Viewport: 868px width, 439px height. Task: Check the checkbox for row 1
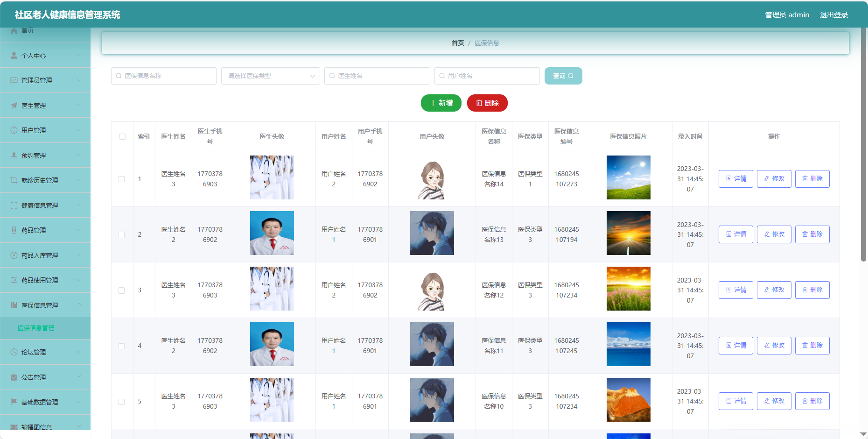(122, 179)
